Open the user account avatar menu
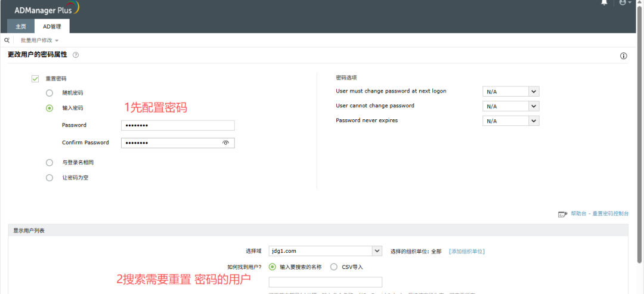 (x=625, y=2)
